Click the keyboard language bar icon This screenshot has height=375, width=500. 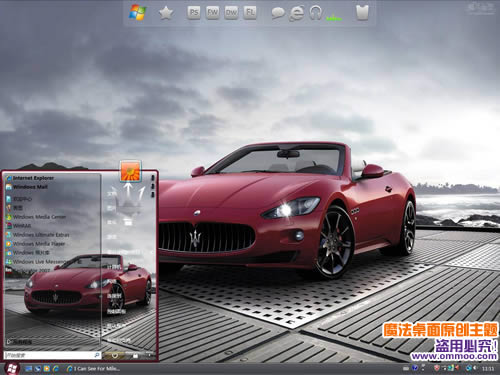tap(406, 368)
